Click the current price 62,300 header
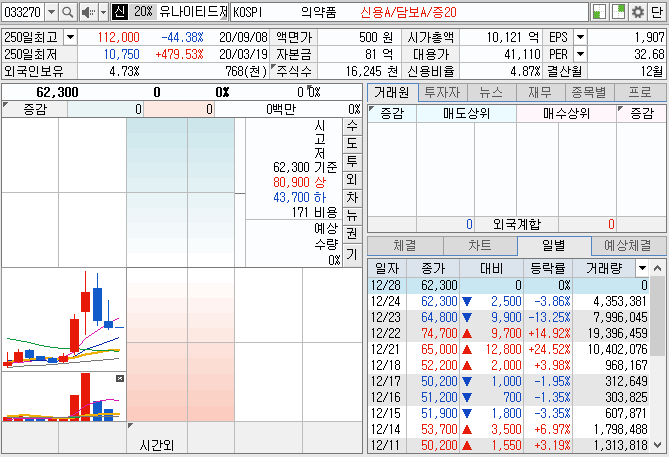The height and width of the screenshot is (457, 669). tap(57, 92)
